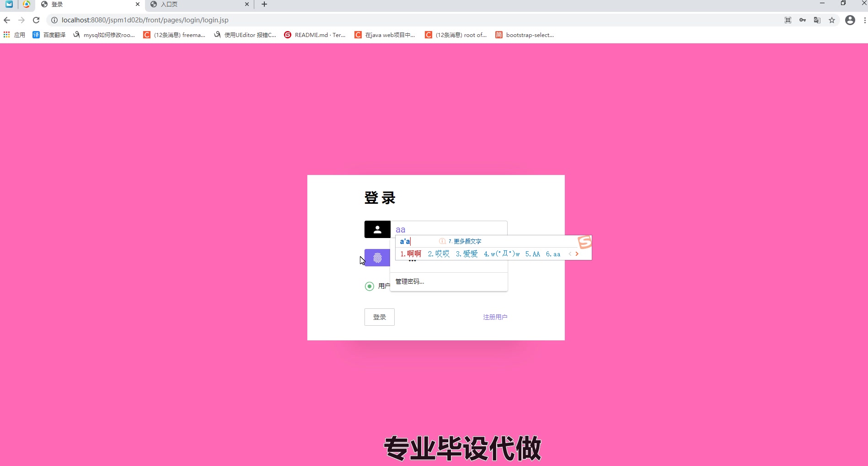Viewport: 868px width, 466px height.
Task: Show previous page of IME candidates
Action: [x=570, y=254]
